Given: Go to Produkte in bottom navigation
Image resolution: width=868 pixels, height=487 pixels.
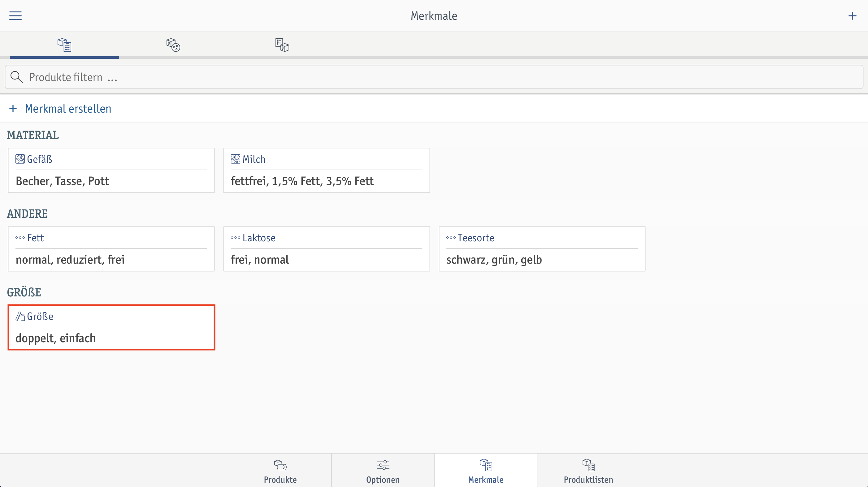Looking at the screenshot, I should (x=280, y=471).
